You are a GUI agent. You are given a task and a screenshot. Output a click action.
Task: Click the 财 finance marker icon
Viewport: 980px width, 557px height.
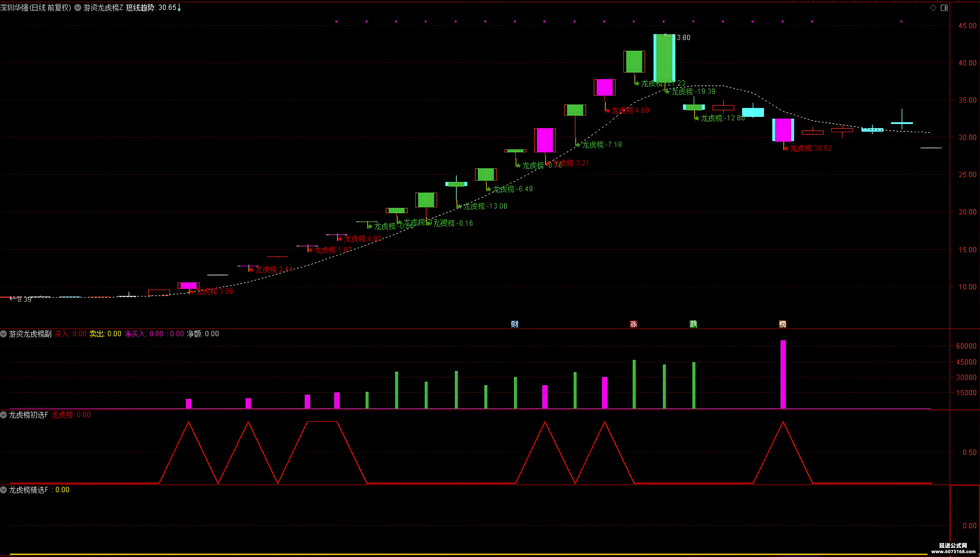(x=515, y=324)
